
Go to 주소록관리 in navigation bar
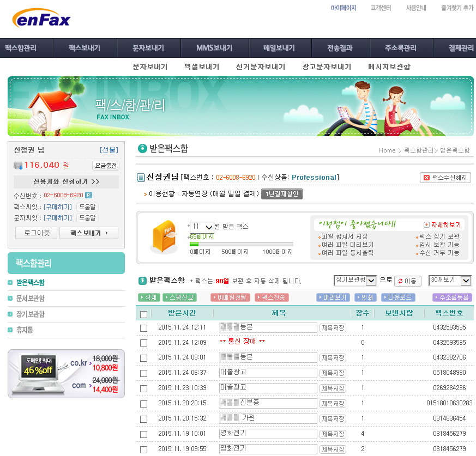click(401, 48)
